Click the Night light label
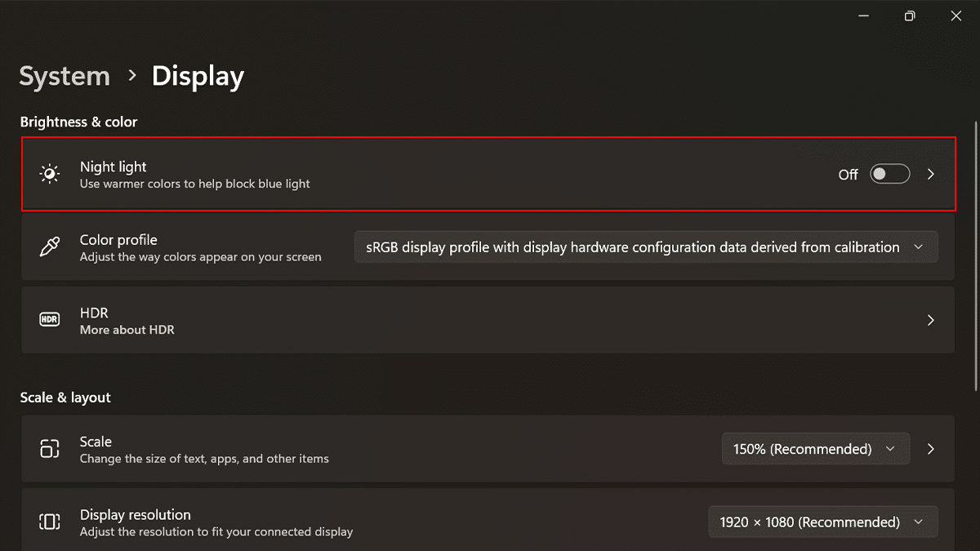980x551 pixels. [x=114, y=167]
